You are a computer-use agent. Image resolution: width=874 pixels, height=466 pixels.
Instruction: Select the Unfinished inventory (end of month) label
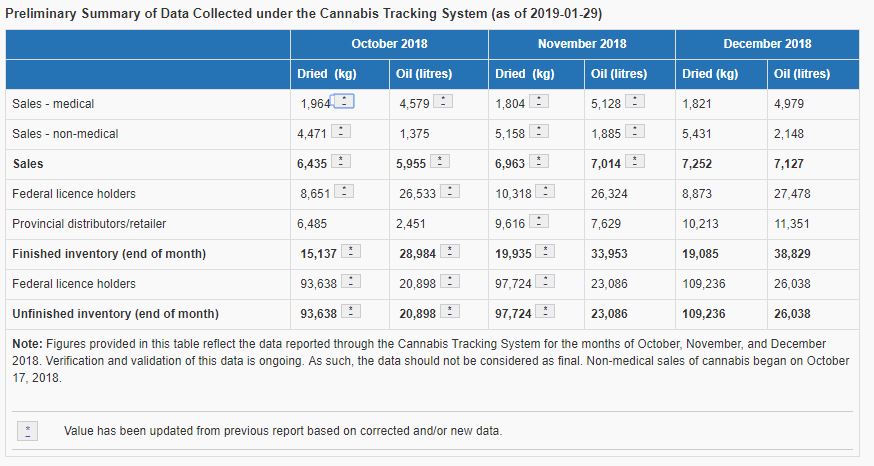pos(115,314)
